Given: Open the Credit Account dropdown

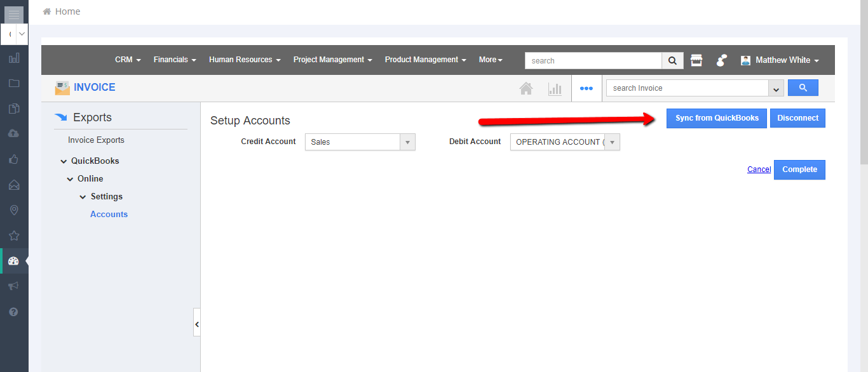Looking at the screenshot, I should click(x=360, y=142).
